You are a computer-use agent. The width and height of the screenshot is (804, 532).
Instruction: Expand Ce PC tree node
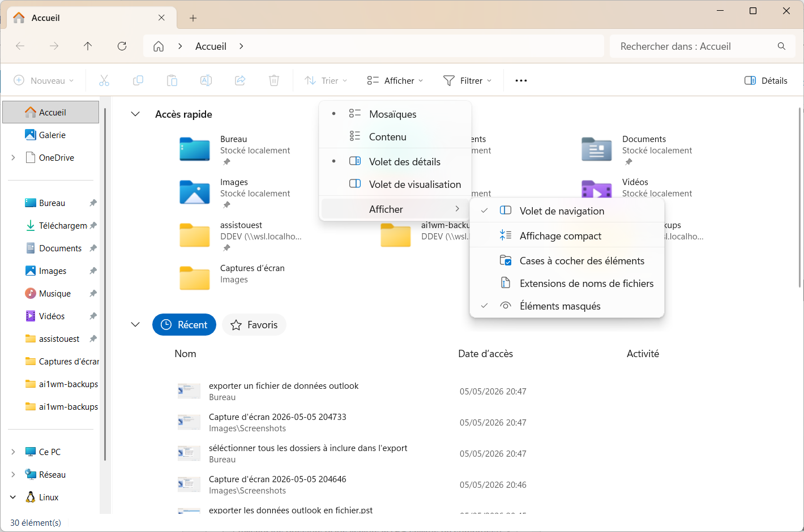13,452
